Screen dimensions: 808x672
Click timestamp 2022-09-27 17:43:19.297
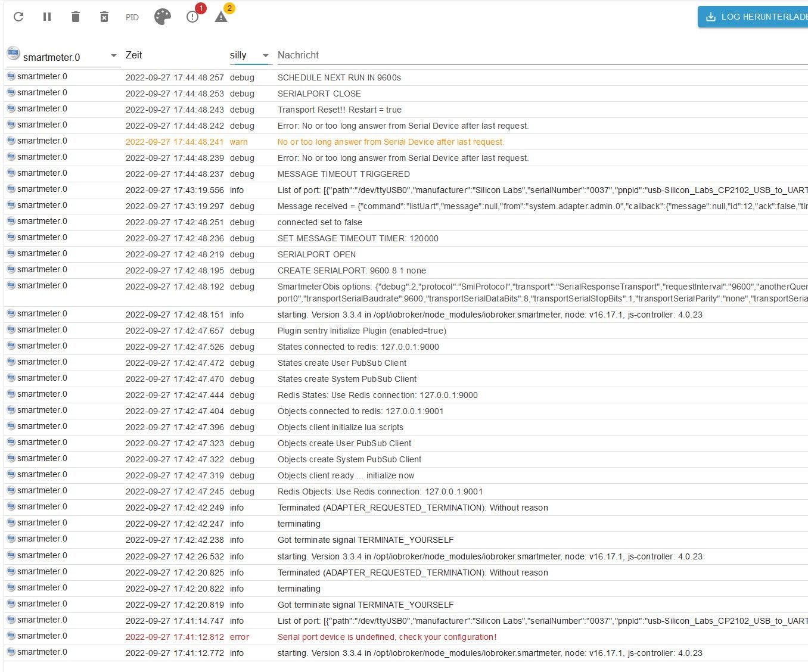click(x=175, y=206)
